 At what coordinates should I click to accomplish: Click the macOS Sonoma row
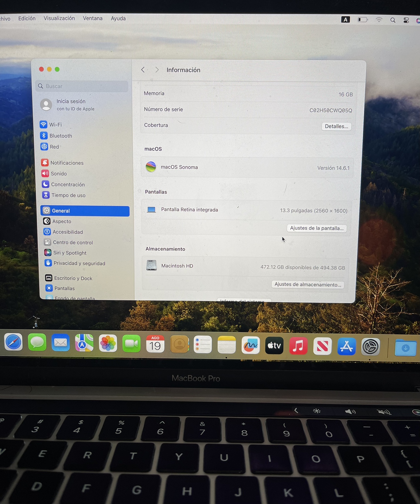(247, 167)
